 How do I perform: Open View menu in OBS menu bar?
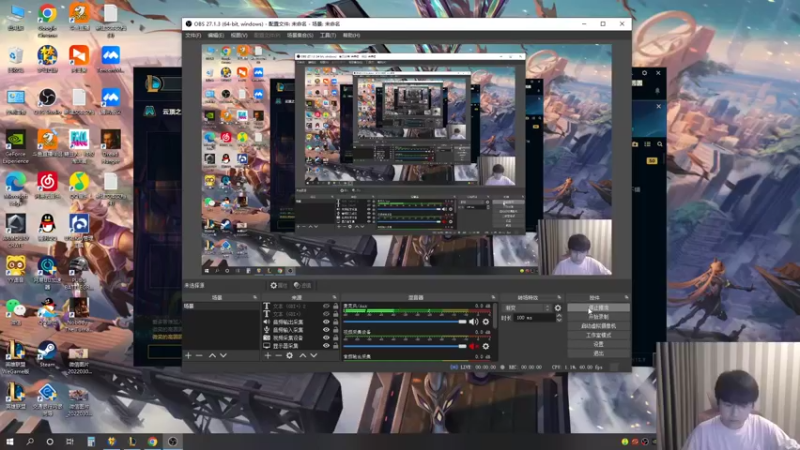(239, 35)
